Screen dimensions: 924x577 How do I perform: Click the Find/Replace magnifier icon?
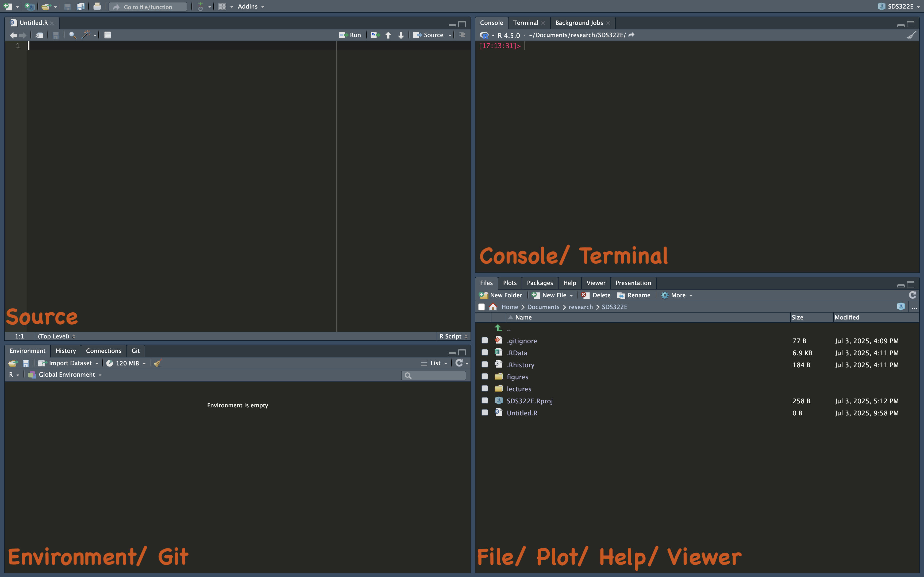[x=72, y=35]
